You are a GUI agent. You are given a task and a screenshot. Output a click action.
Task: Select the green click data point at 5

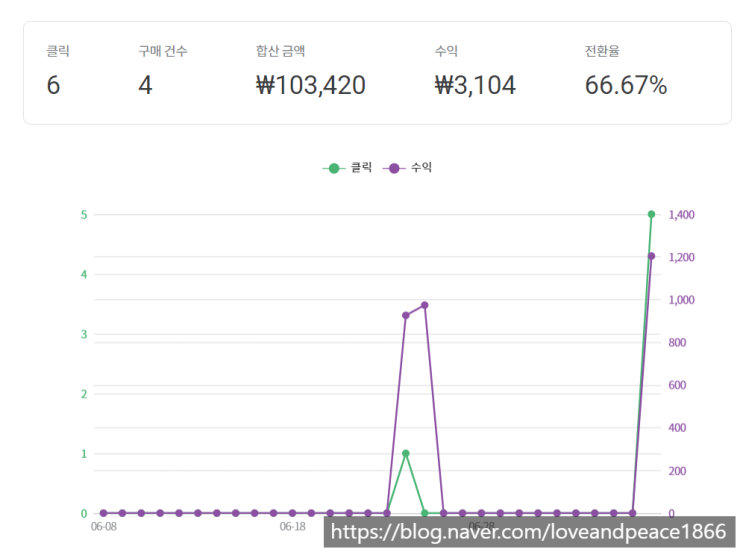(651, 214)
